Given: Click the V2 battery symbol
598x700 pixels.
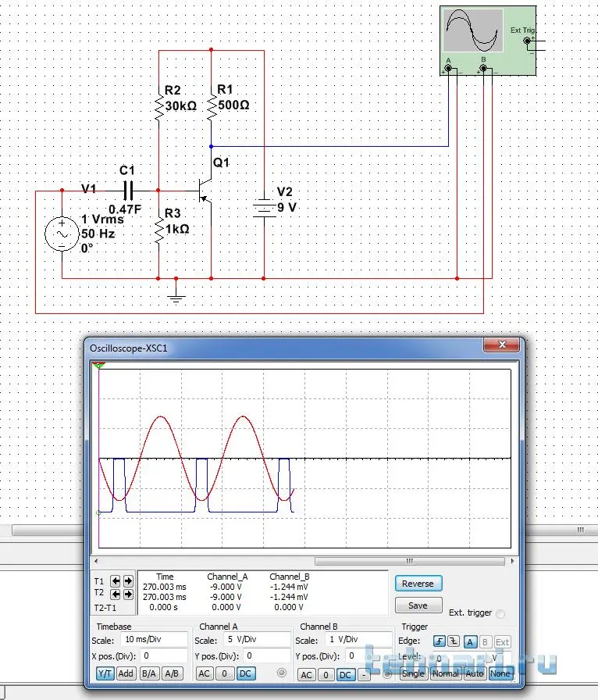Looking at the screenshot, I should point(264,208).
